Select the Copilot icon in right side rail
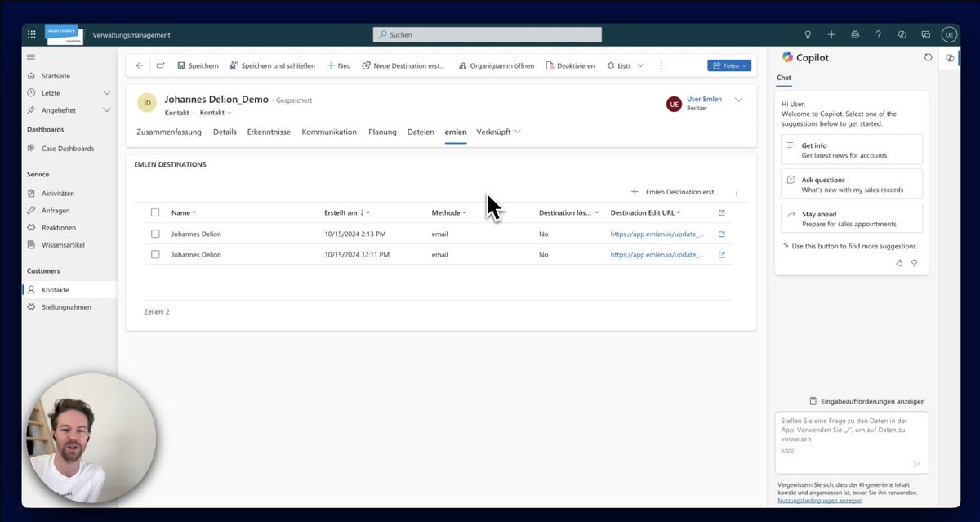 (x=950, y=58)
